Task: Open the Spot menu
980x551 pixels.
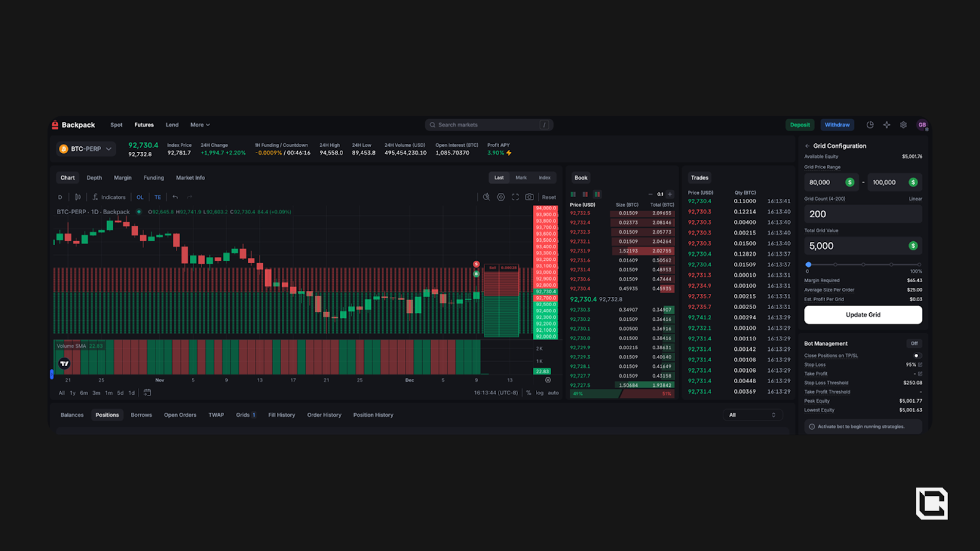Action: (x=116, y=125)
